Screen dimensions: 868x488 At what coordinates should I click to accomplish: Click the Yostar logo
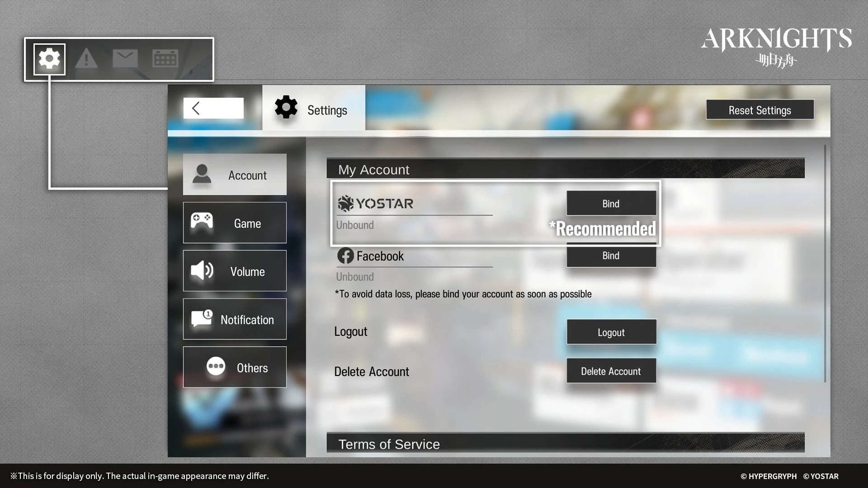[x=375, y=203]
